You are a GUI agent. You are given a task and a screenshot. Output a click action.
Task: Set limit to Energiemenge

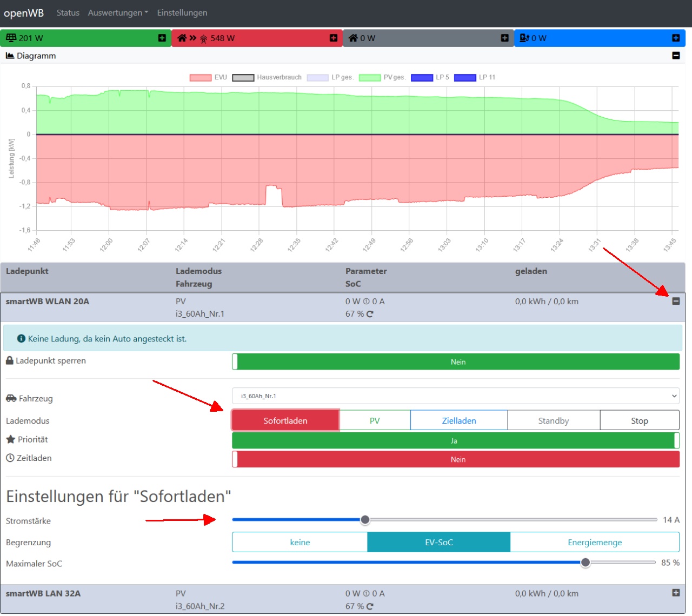594,543
